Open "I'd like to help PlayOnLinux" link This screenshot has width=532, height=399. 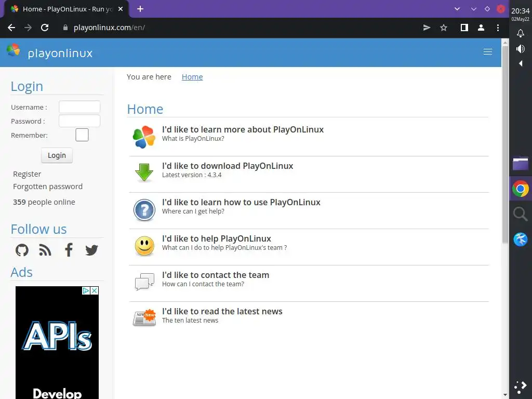coord(217,238)
